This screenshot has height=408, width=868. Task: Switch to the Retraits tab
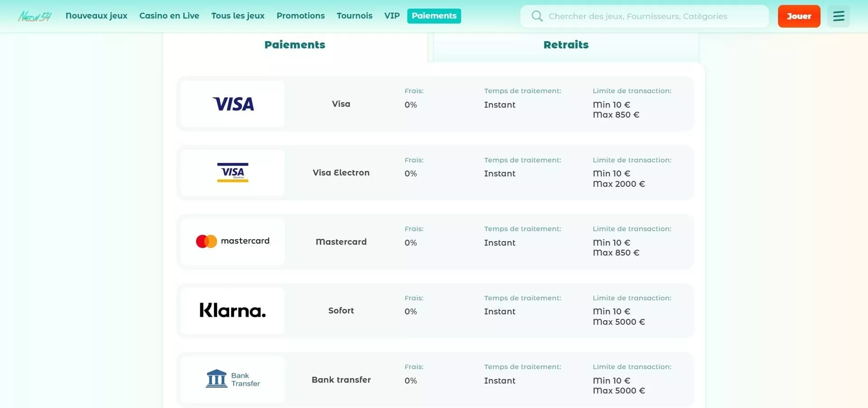(x=566, y=45)
